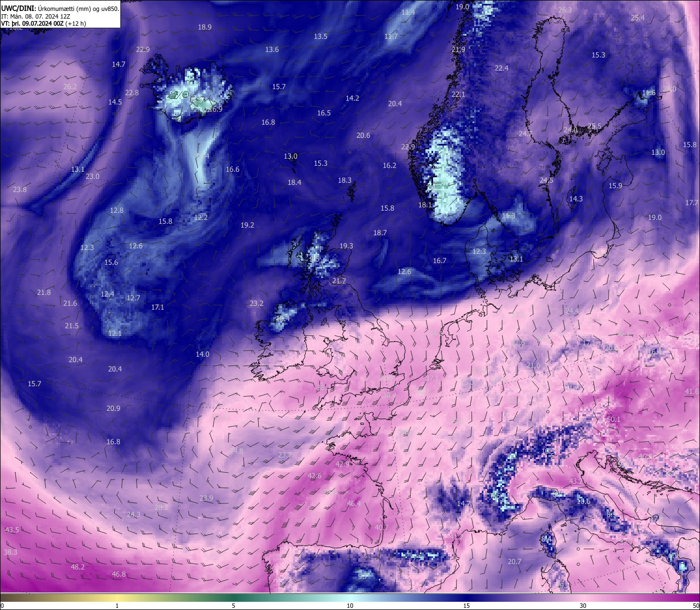Click the value 48.2 at the bottom
Image resolution: width=700 pixels, height=610 pixels.
(78, 567)
